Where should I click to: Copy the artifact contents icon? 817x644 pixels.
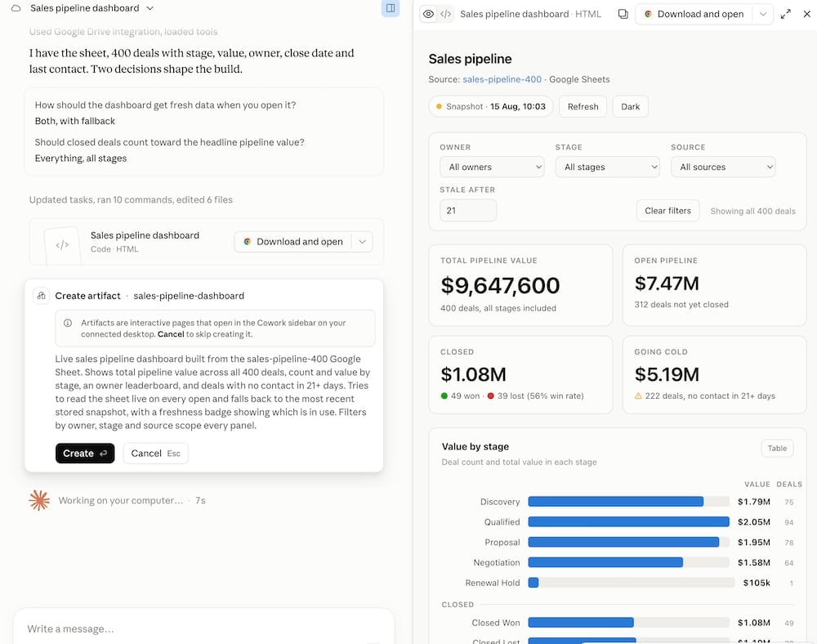[623, 14]
